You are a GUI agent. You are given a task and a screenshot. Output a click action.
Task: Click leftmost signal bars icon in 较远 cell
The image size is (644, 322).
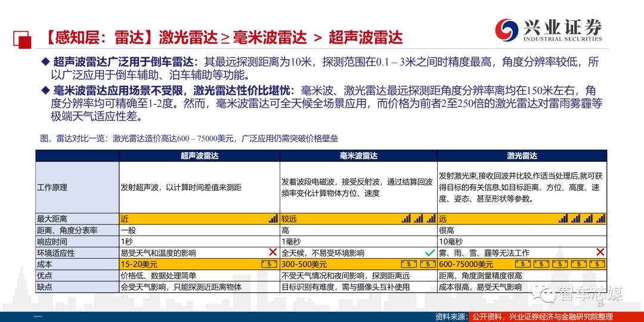coord(406,219)
